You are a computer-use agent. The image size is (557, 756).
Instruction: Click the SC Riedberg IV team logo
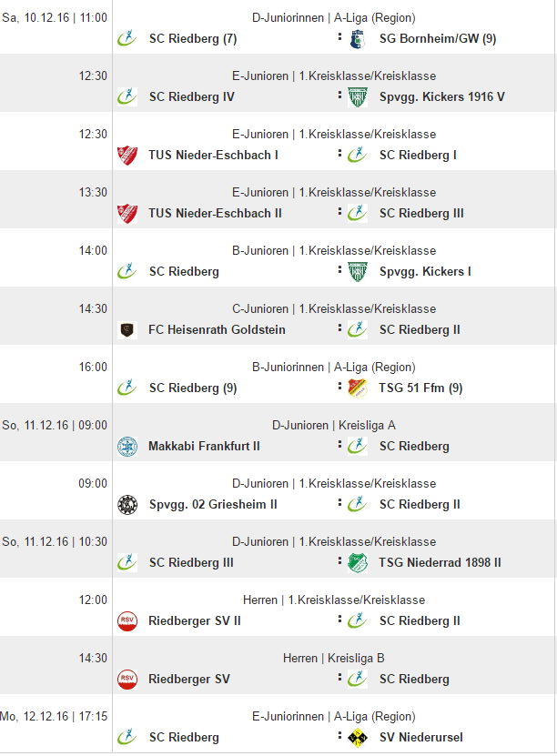click(x=127, y=96)
